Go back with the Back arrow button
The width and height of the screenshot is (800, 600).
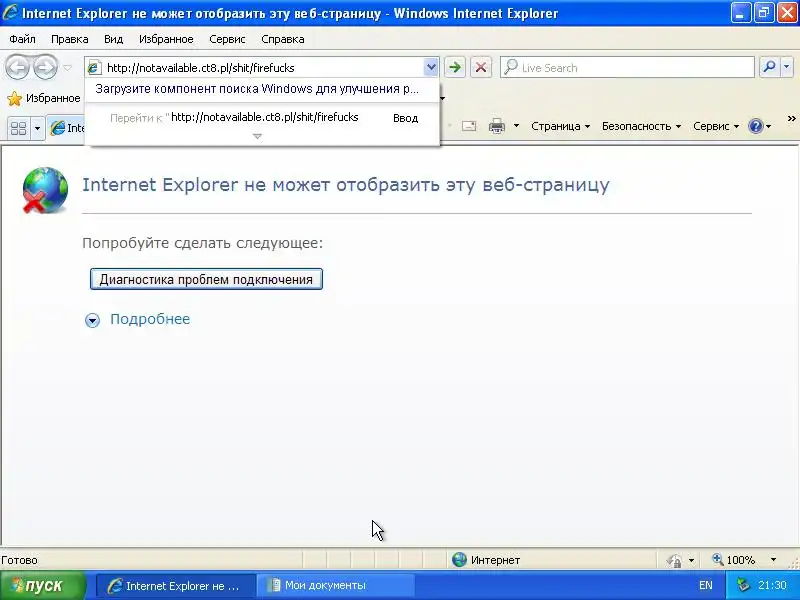click(17, 67)
